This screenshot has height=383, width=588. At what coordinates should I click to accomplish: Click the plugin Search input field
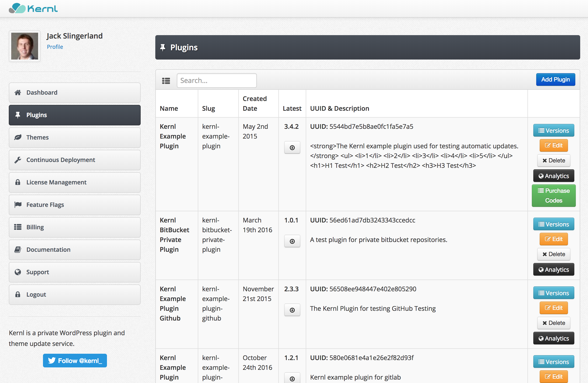click(x=216, y=81)
